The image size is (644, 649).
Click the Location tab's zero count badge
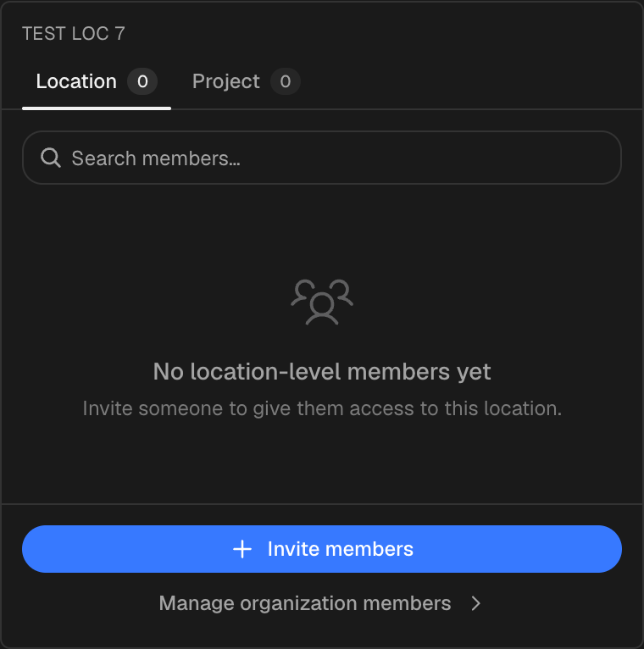(142, 81)
